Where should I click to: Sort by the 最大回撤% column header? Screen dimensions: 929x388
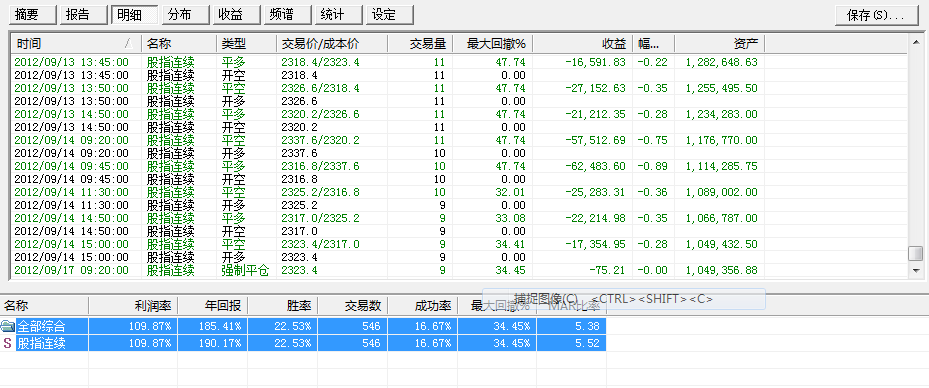click(492, 44)
